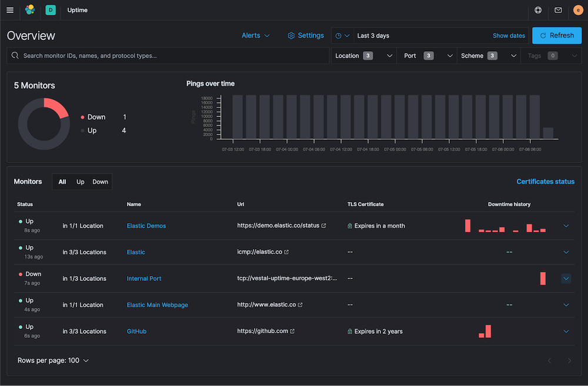This screenshot has width=588, height=386.
Task: Click Internal Port downtime history bar
Action: (543, 278)
